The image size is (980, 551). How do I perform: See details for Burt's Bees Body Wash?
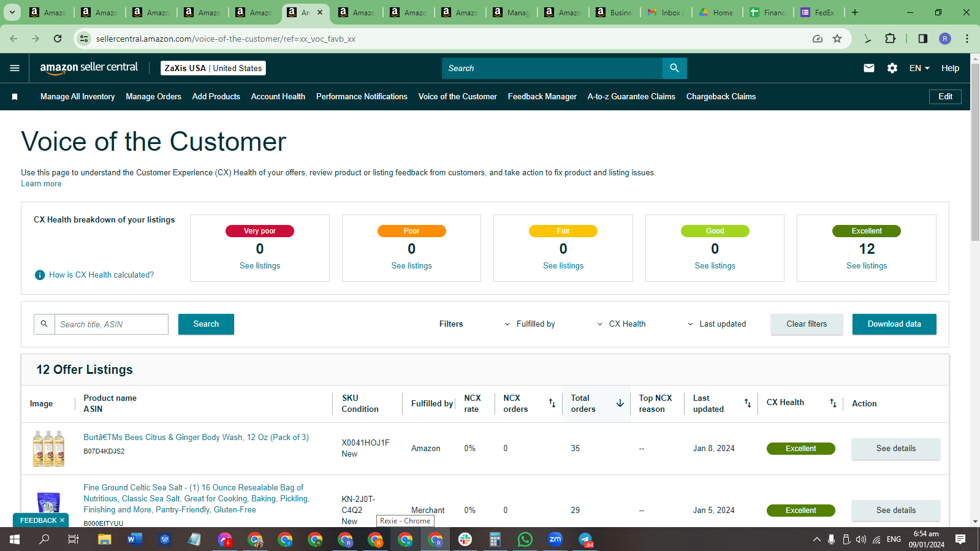tap(895, 449)
